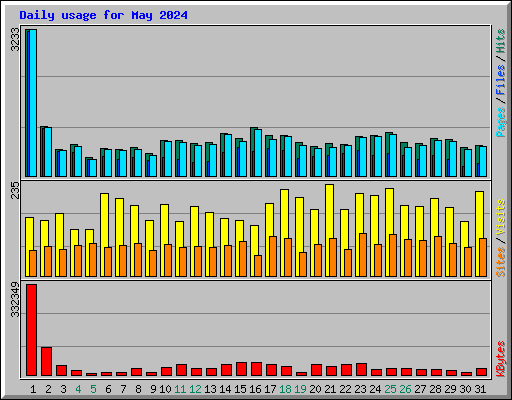Click the cyan pages bar for day 25

coord(393,155)
